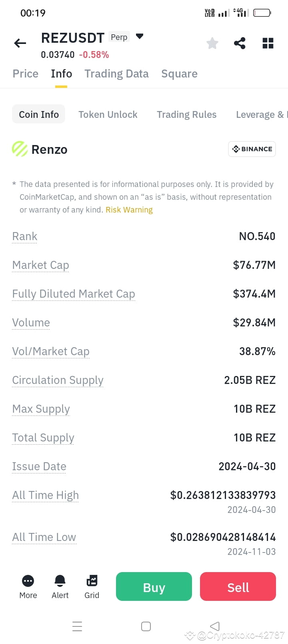Image resolution: width=288 pixels, height=644 pixels.
Task: Open the Token Unlock section
Action: (x=108, y=114)
